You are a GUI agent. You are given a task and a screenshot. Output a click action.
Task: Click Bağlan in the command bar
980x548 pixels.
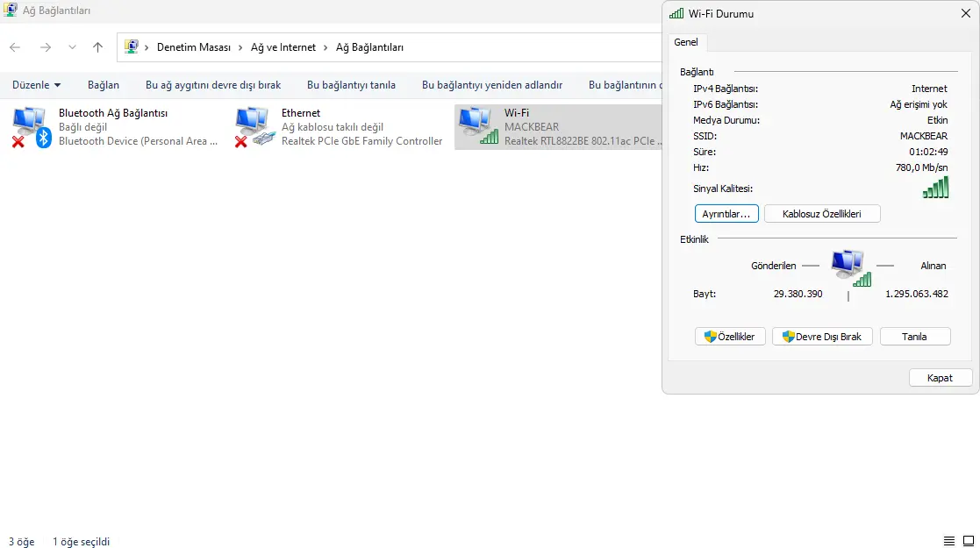[104, 85]
